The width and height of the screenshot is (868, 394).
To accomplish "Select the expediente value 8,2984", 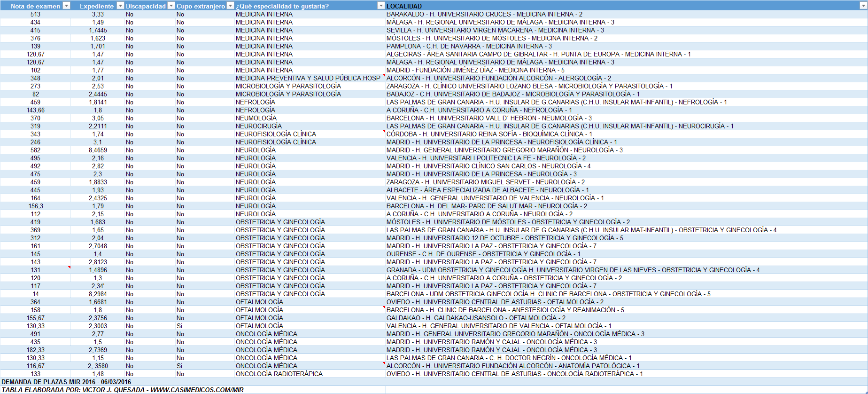I will pos(98,294).
